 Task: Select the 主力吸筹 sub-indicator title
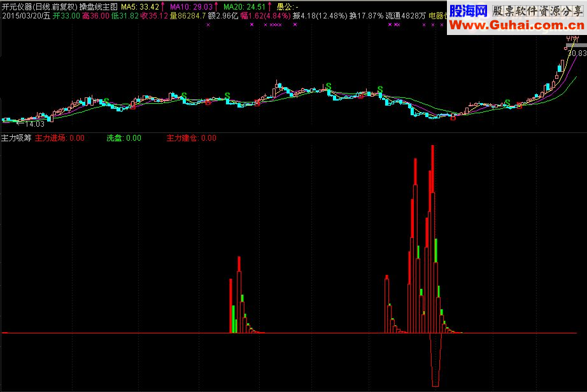tap(17, 138)
